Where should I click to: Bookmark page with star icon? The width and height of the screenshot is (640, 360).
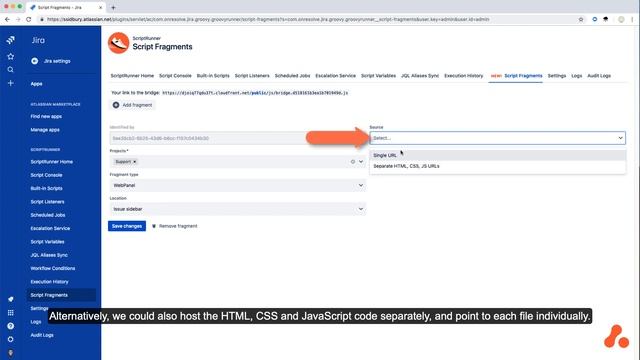(x=581, y=19)
